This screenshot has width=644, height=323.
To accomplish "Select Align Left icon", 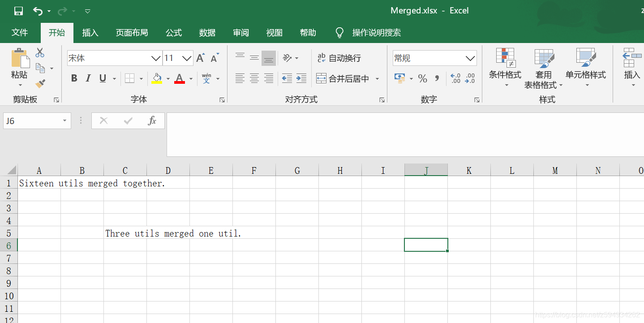I will 240,78.
